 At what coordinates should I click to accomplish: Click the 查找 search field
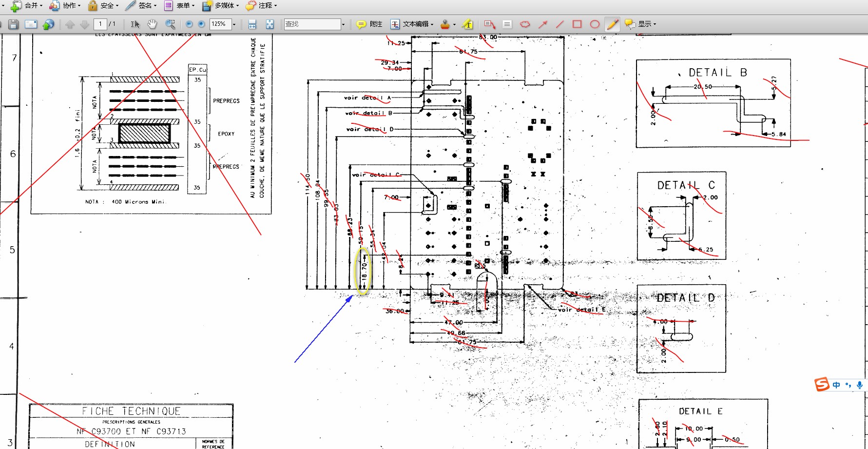[x=312, y=24]
